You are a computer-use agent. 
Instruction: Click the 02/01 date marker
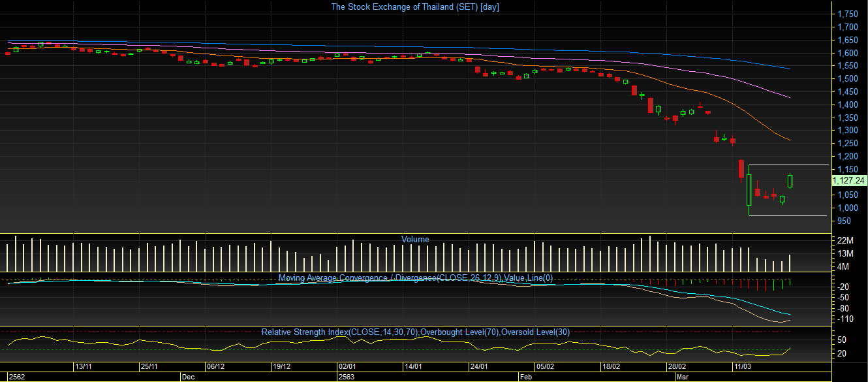(x=347, y=367)
